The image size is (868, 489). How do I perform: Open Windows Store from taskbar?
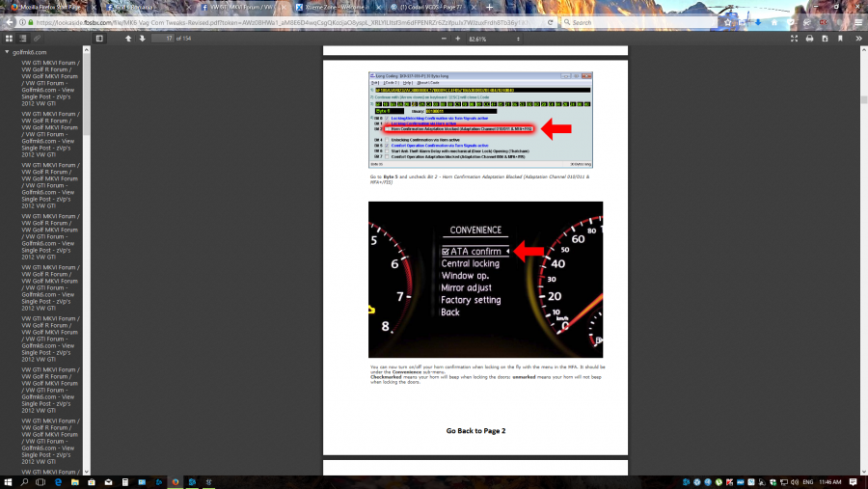(92, 482)
